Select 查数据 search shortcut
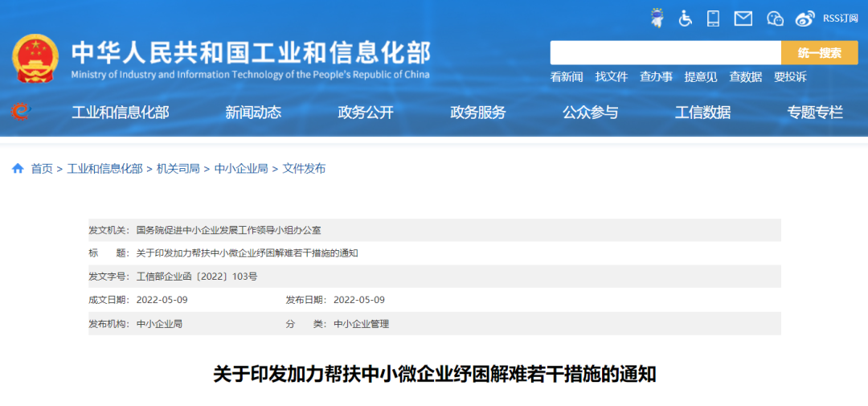 tap(745, 77)
